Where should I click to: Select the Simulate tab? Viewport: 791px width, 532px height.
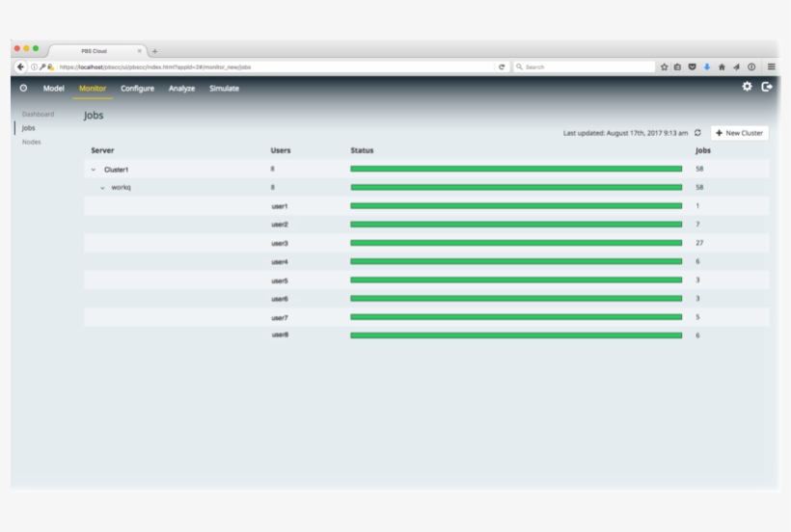tap(224, 89)
